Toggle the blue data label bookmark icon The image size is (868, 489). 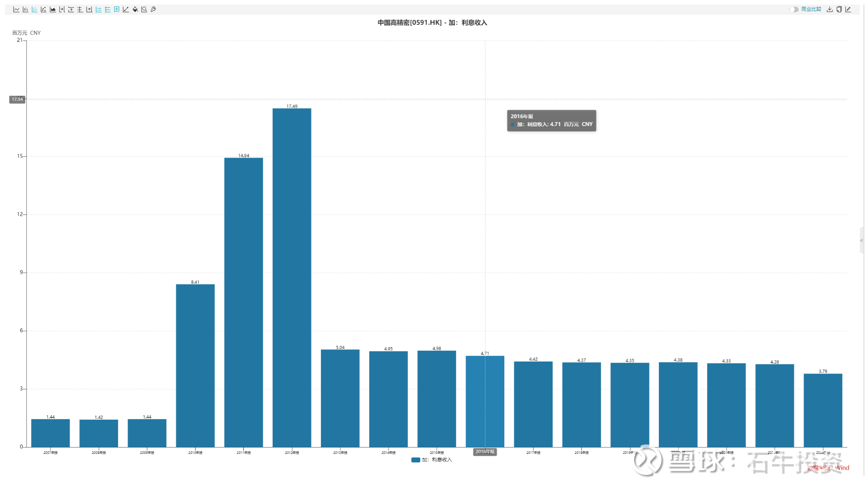tap(117, 9)
